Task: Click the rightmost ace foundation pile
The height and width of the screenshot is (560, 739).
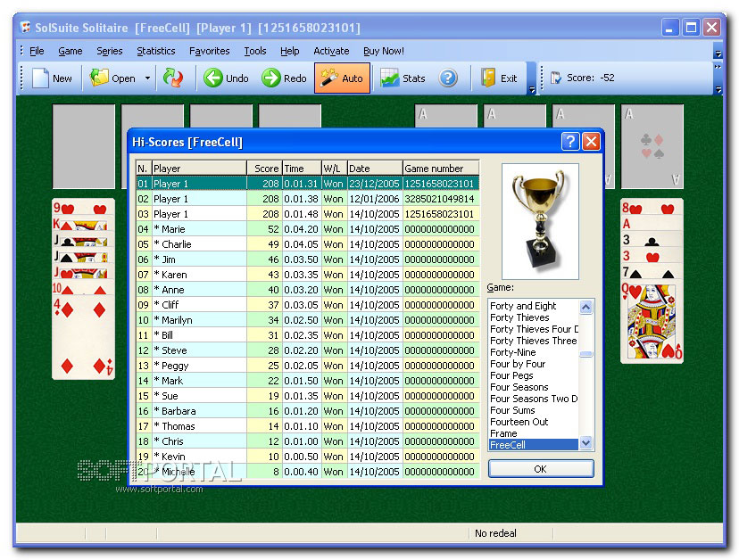Action: coord(652,146)
